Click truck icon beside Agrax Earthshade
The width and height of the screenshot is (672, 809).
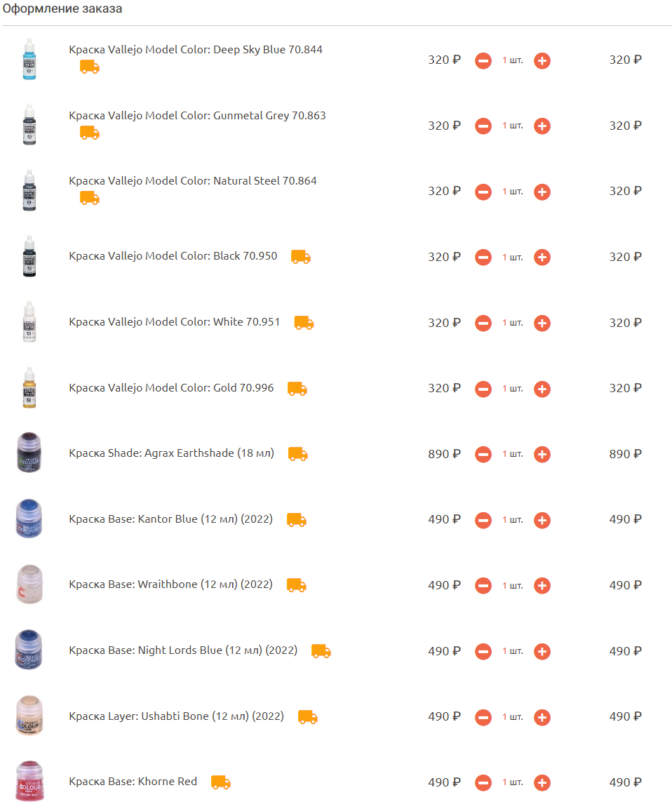coord(297,454)
